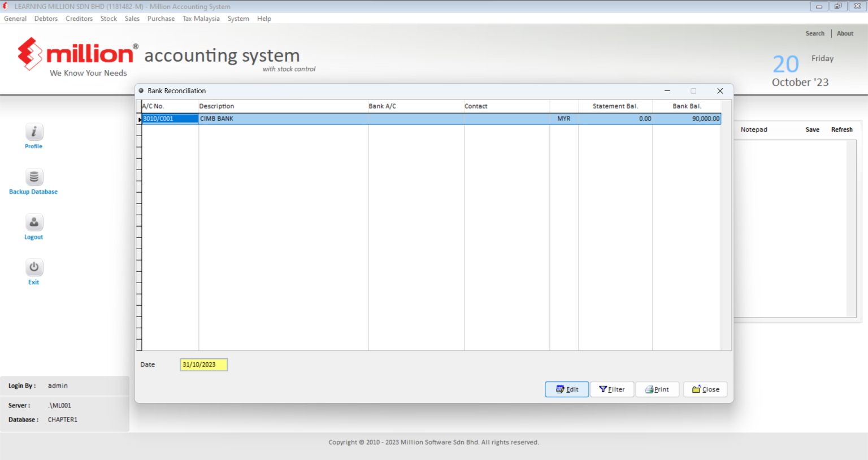Select the 3010/C001 account cell

[170, 119]
